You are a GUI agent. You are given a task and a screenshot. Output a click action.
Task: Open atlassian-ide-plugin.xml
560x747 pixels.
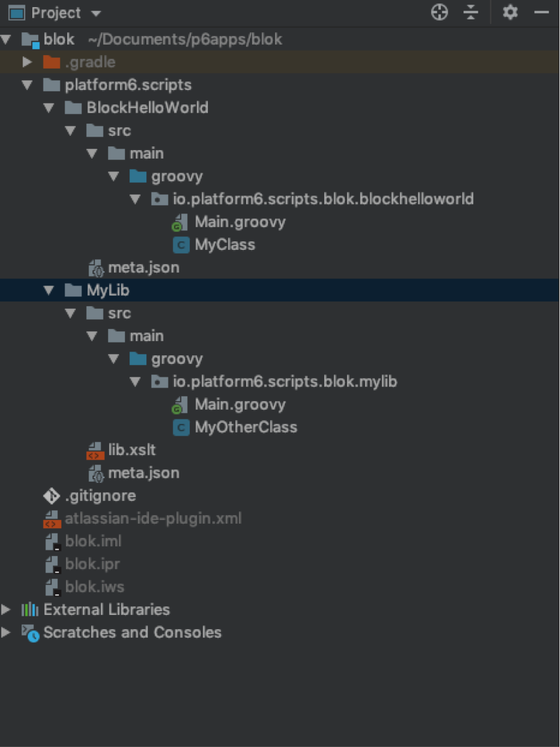click(153, 518)
